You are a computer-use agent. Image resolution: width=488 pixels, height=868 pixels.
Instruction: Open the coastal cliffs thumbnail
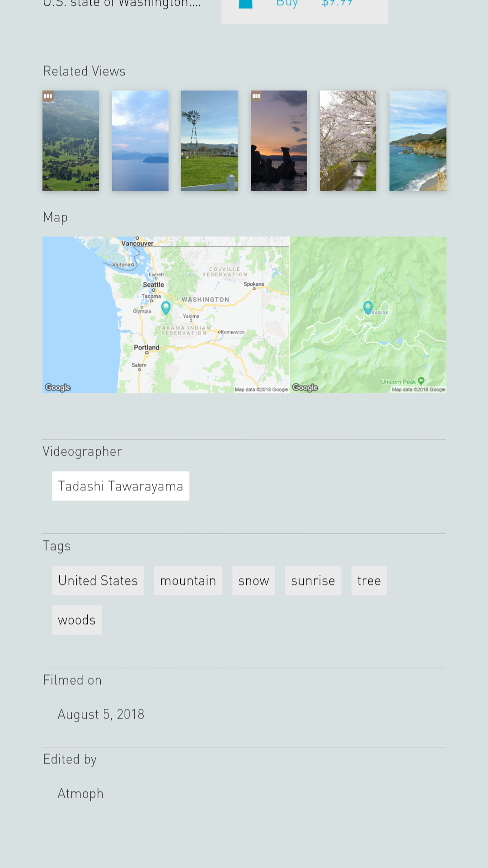pyautogui.click(x=418, y=141)
